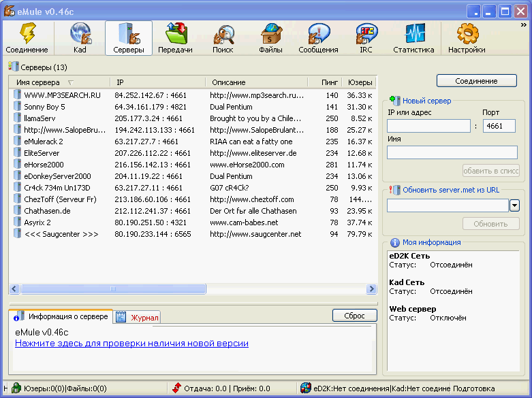532x398 pixels.
Task: Click the server icon of eDonkeyServer2000
Action: coord(17,176)
